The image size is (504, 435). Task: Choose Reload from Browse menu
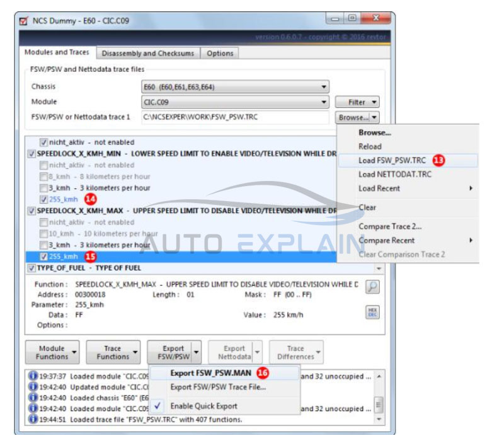[408, 147]
